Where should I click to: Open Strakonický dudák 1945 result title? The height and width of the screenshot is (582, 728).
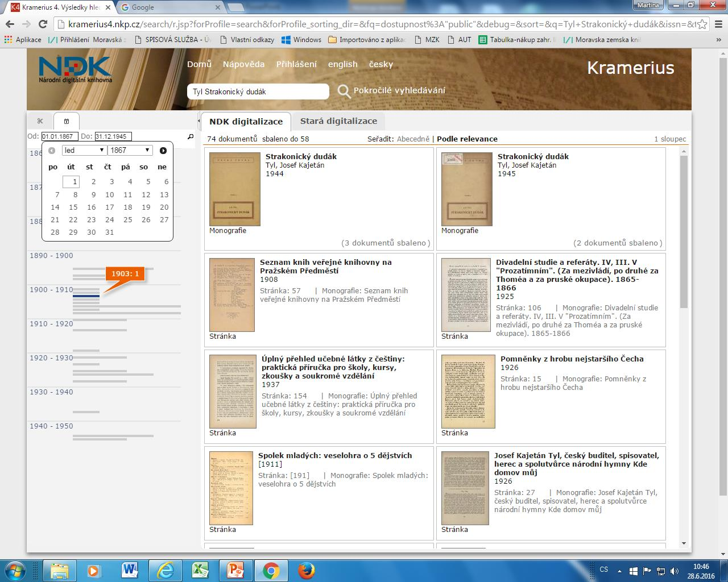click(x=533, y=156)
